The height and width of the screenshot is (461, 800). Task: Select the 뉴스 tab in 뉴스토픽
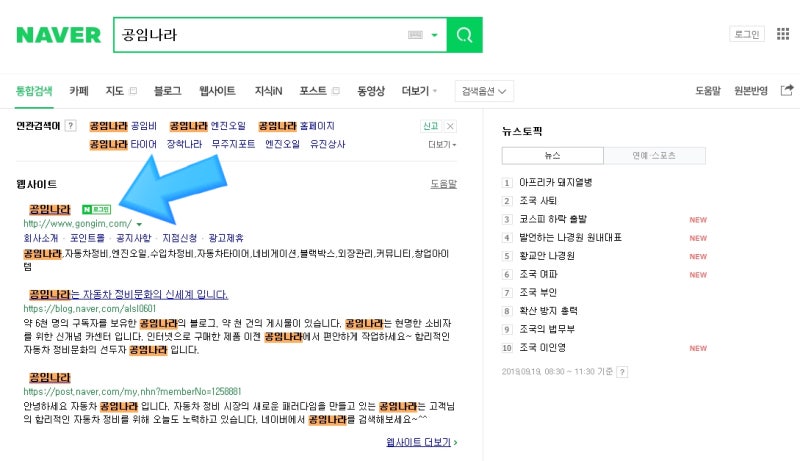pos(553,156)
